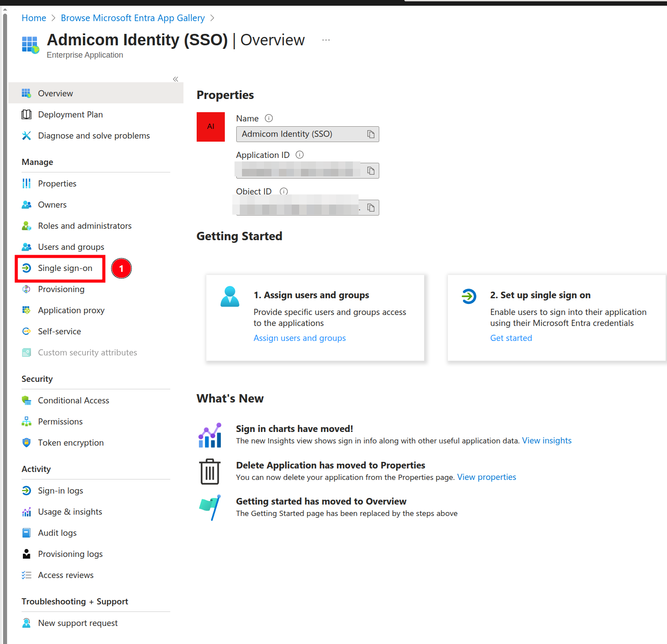Viewport: 667px width, 644px height.
Task: Show info tooltip for Object ID
Action: pyautogui.click(x=284, y=191)
